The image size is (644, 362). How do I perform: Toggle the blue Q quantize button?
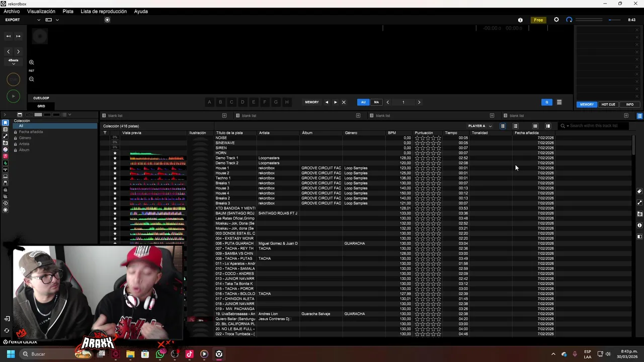click(547, 102)
